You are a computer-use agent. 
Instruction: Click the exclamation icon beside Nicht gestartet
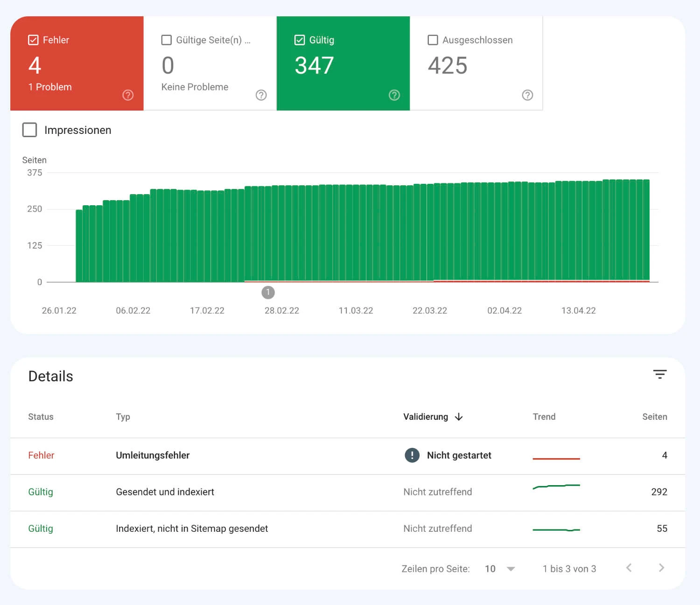(412, 455)
